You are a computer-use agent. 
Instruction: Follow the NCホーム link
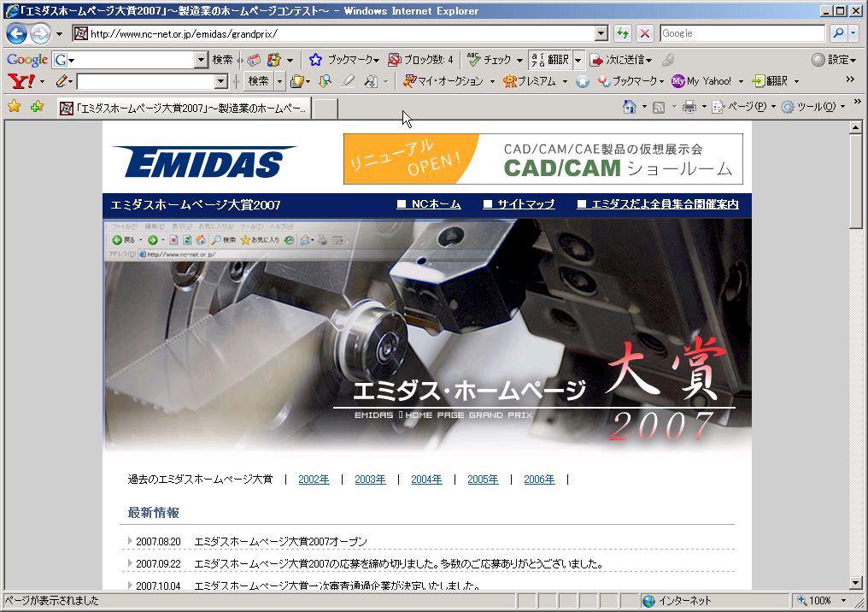(x=429, y=204)
